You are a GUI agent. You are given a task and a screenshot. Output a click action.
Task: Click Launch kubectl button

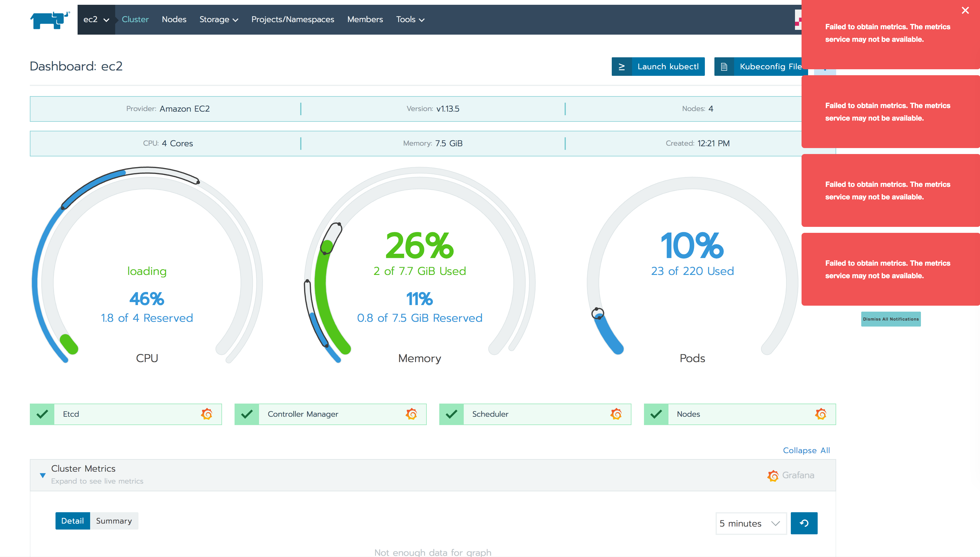[658, 67]
